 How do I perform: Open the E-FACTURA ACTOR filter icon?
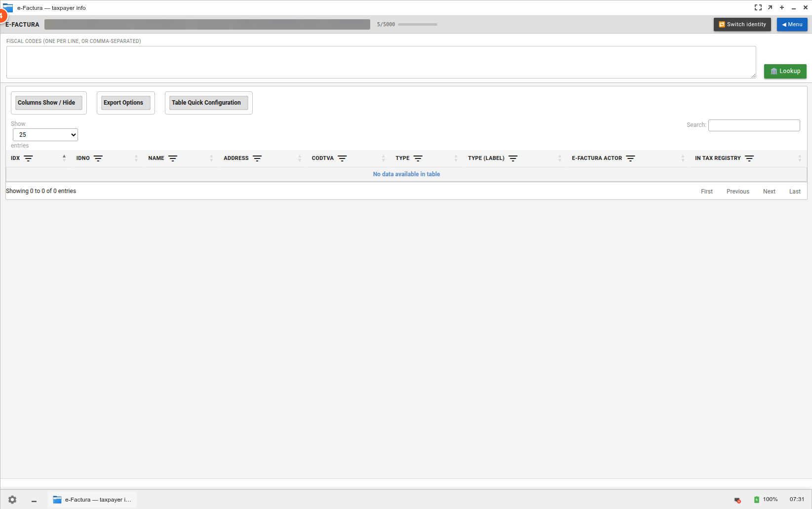coord(630,158)
